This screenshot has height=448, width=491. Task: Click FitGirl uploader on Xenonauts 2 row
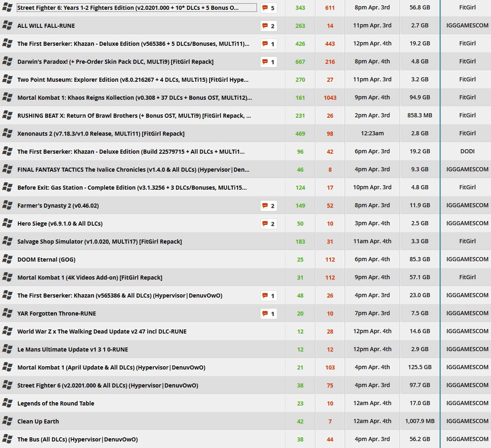[x=467, y=133]
